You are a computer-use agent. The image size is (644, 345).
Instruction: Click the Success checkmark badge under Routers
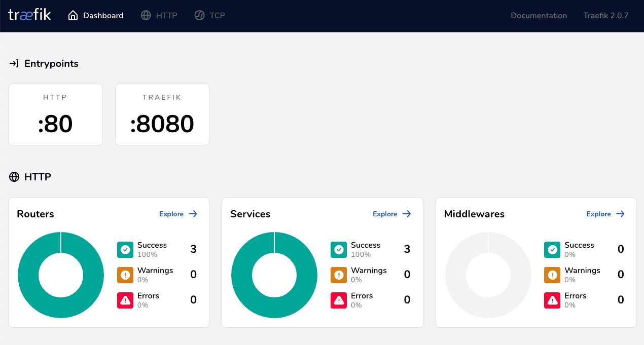[x=125, y=249]
